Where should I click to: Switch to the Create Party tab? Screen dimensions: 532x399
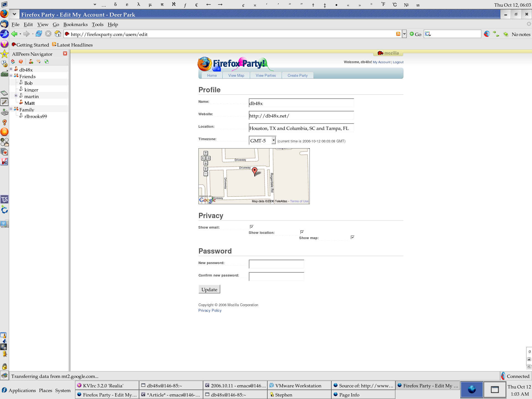298,75
